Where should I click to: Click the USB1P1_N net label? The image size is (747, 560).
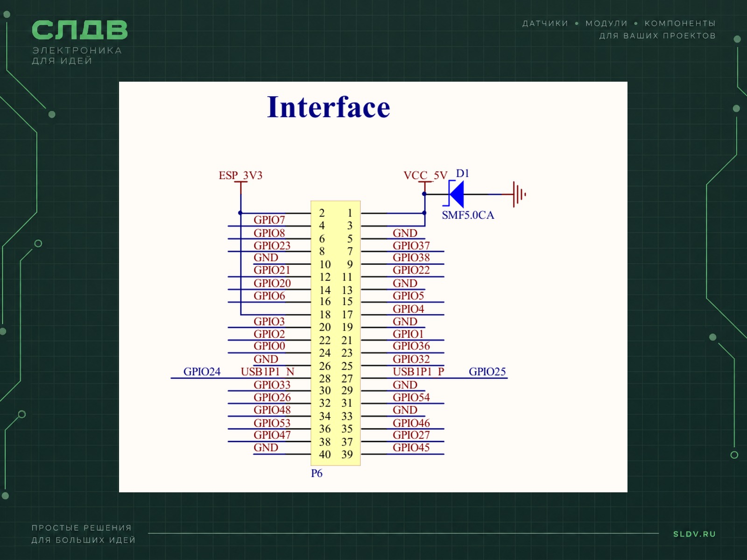click(x=268, y=372)
